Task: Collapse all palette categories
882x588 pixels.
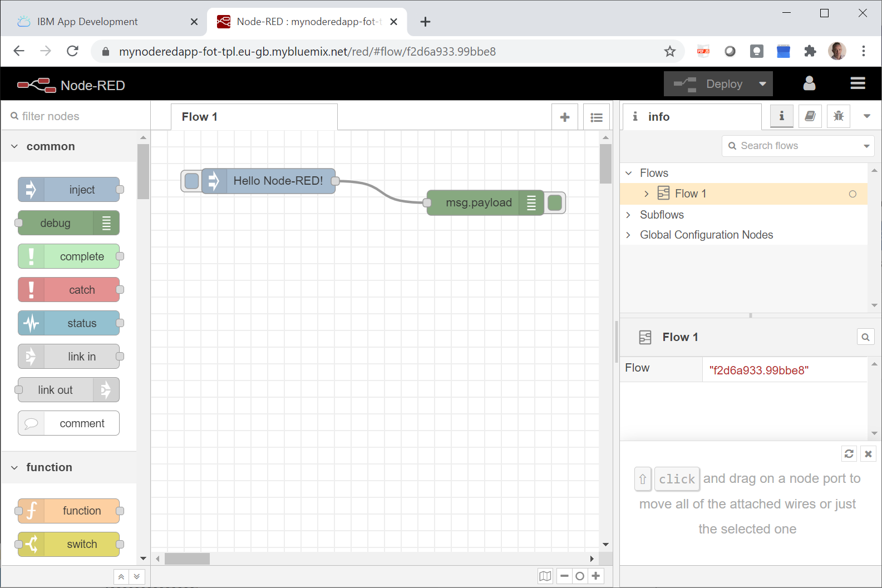Action: coord(121,577)
